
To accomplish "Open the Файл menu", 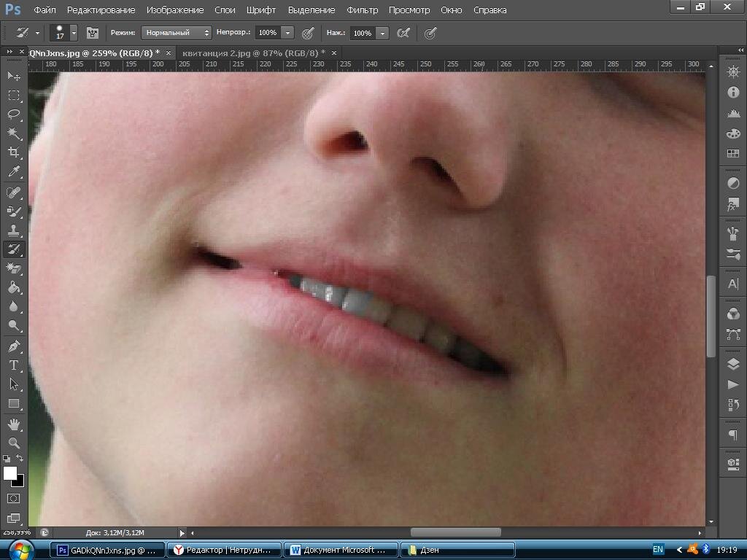I will [44, 9].
